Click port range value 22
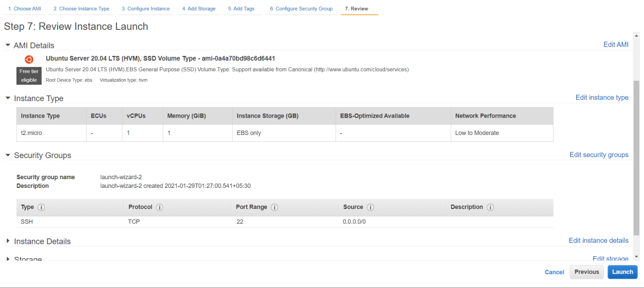The width and height of the screenshot is (644, 288). pyautogui.click(x=240, y=222)
